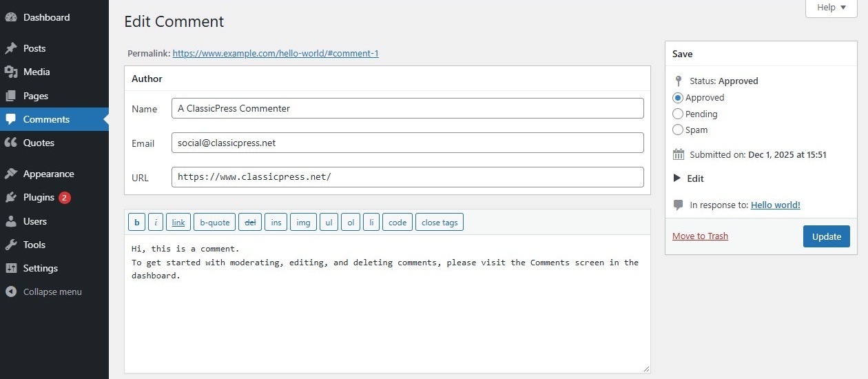Click the Settings sliders icon

[11, 268]
